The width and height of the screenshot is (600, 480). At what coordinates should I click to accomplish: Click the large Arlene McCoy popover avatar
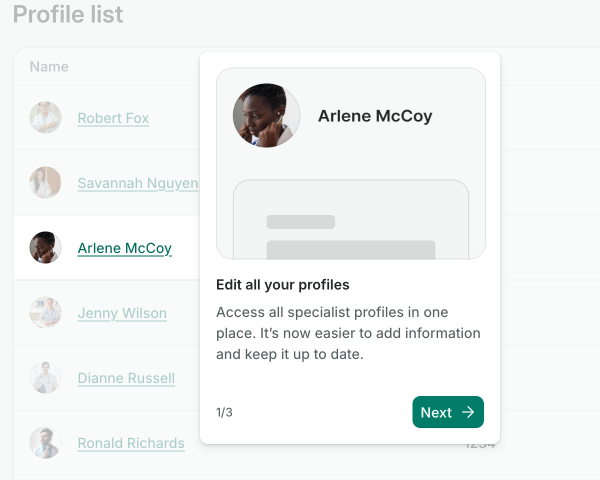click(x=267, y=116)
